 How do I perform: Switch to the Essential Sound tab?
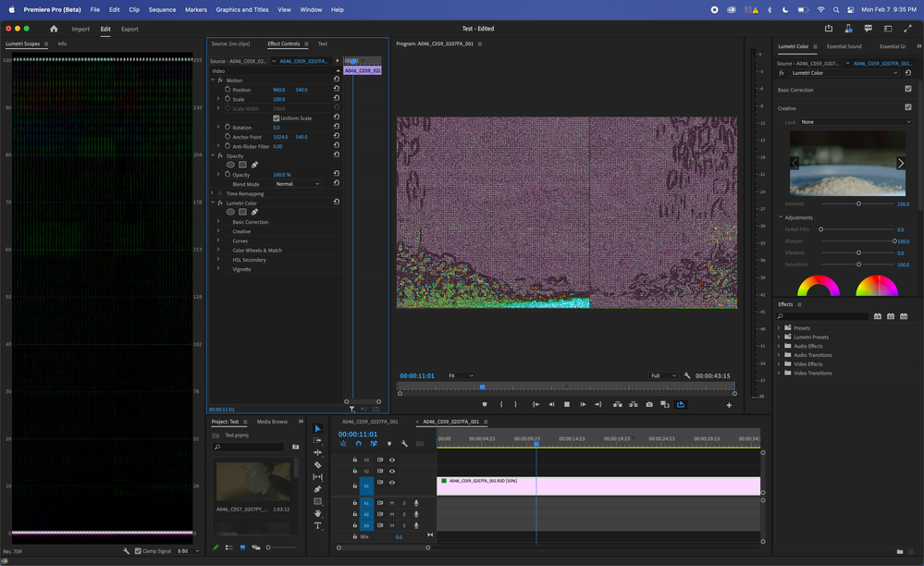844,46
